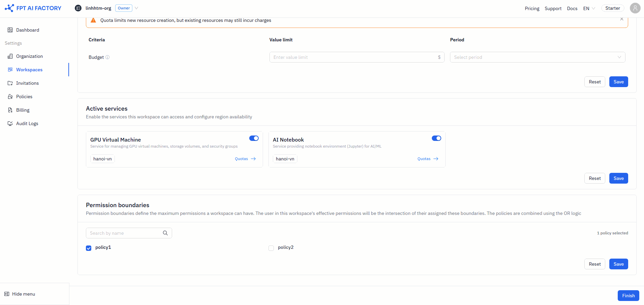The width and height of the screenshot is (644, 305).
Task: Reset the budget quota fields
Action: [x=594, y=82]
